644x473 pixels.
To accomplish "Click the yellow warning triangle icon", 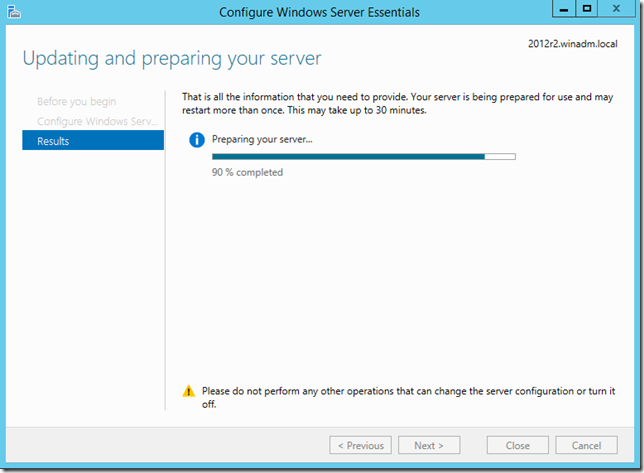I will (x=189, y=391).
